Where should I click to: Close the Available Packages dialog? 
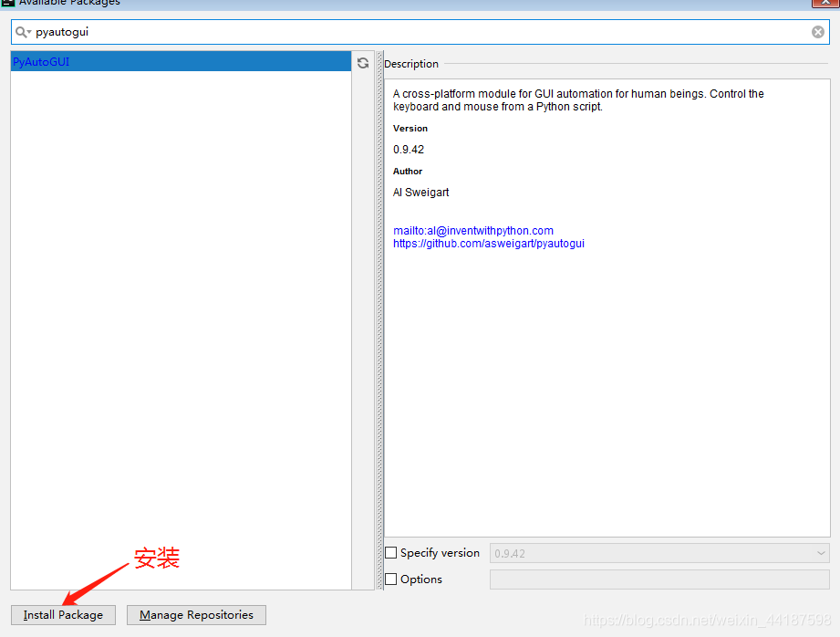pyautogui.click(x=825, y=3)
